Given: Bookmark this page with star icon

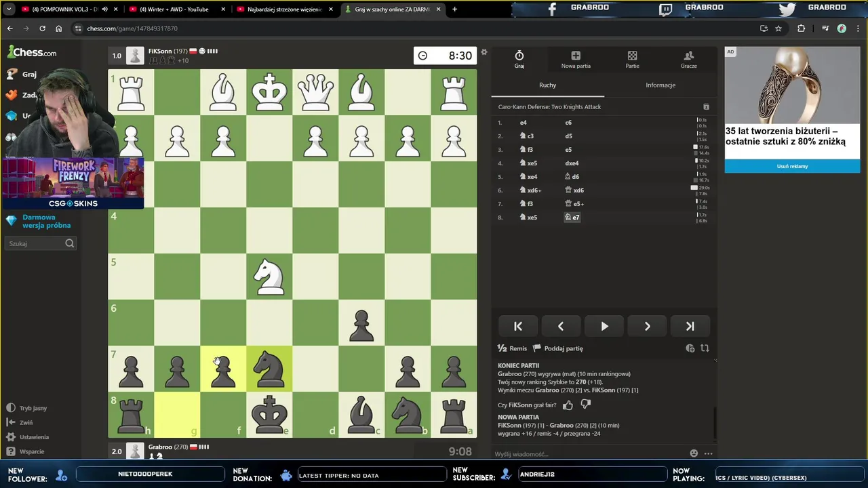Looking at the screenshot, I should pyautogui.click(x=778, y=28).
